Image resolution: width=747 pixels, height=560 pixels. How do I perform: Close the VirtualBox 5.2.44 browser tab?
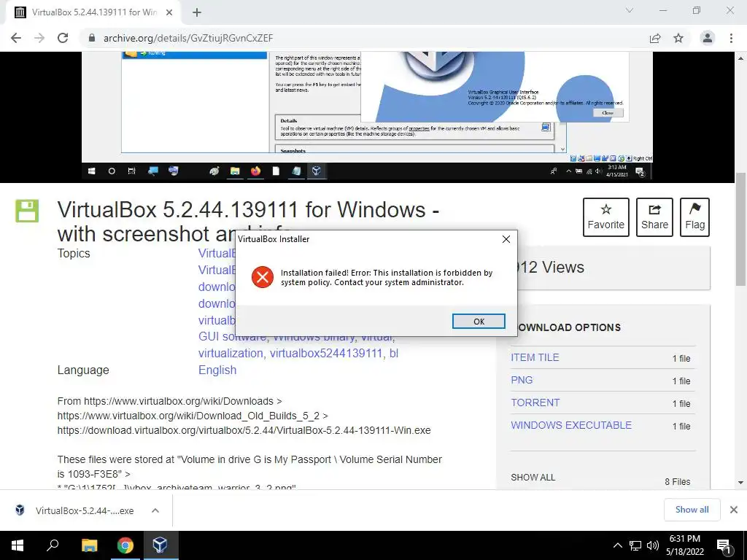click(169, 13)
